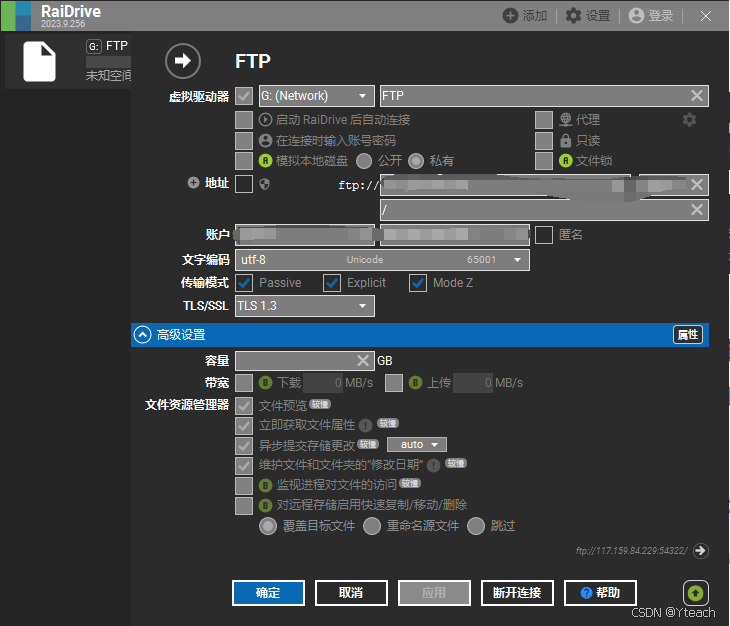Open Settings (设置) gear in title bar

(573, 16)
